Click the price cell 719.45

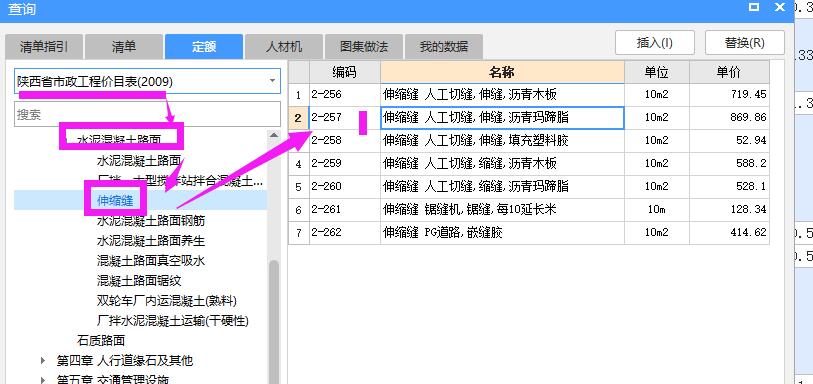click(x=729, y=95)
